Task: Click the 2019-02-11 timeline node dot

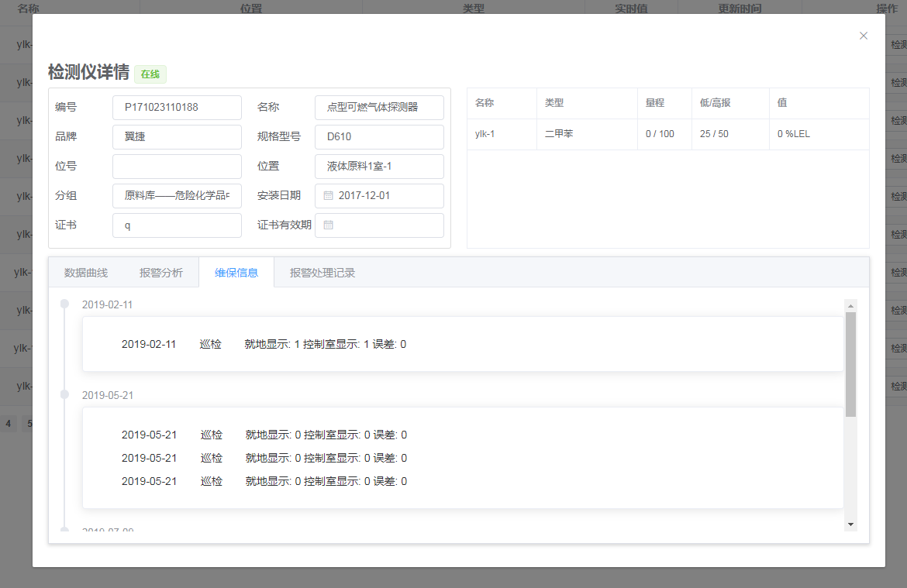Action: coord(65,304)
